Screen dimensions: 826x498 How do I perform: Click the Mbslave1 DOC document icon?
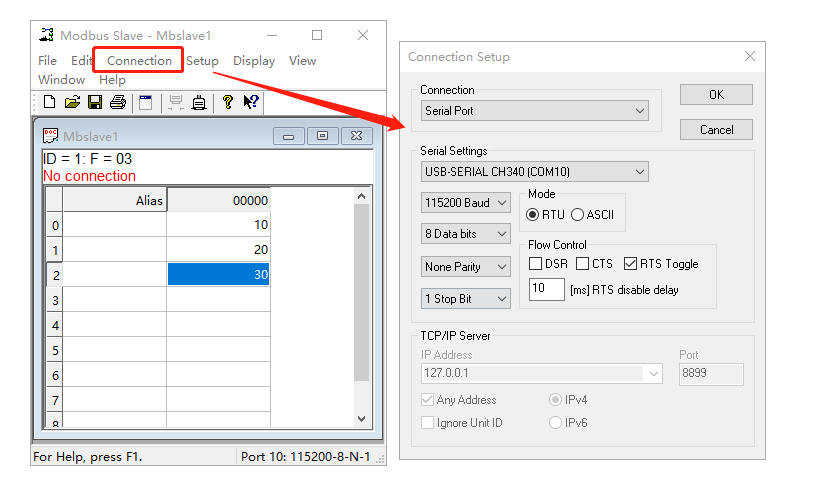point(50,136)
